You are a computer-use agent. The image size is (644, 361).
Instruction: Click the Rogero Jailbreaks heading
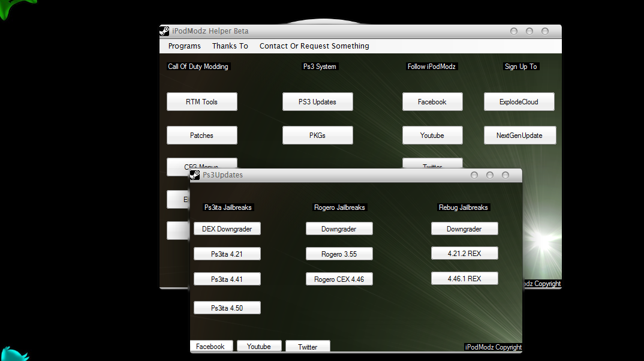click(x=339, y=207)
